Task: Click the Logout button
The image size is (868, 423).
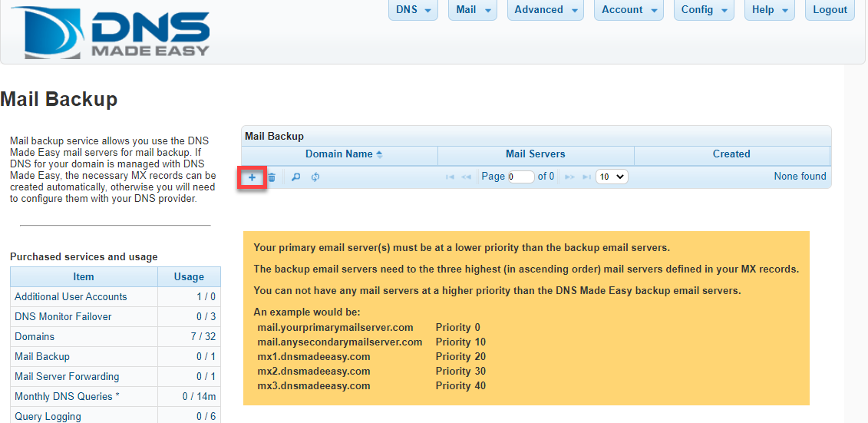Action: click(x=830, y=10)
